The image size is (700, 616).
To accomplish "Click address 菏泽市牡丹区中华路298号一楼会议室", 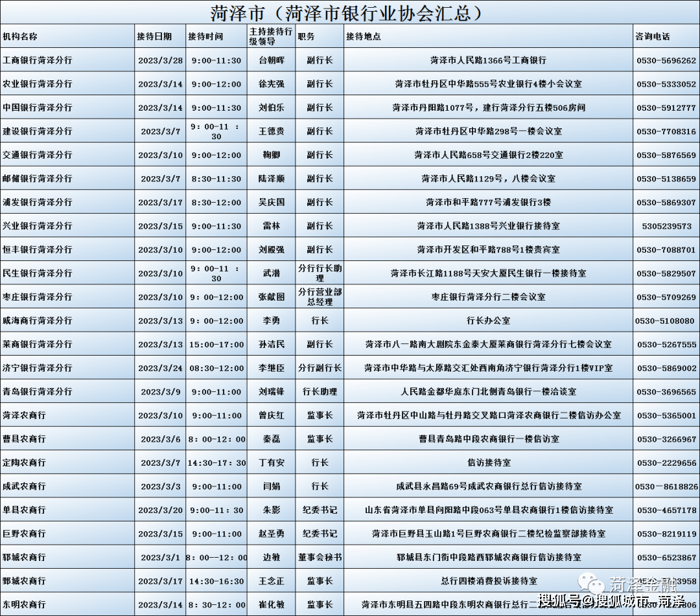I will pos(489,131).
